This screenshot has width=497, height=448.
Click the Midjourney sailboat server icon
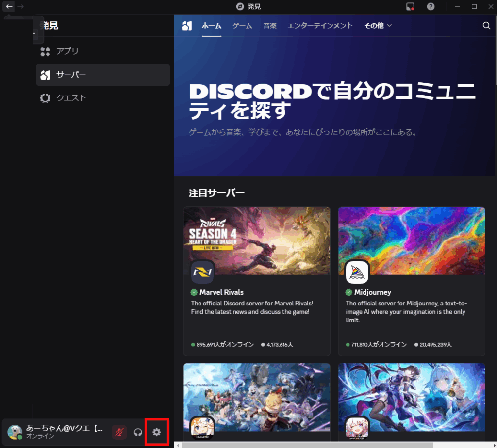tap(357, 272)
